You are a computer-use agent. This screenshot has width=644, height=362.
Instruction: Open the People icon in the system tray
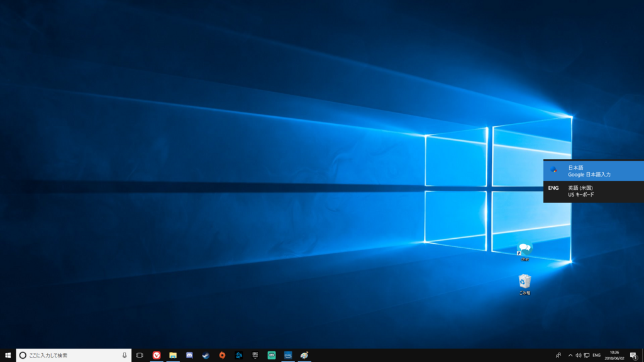click(x=558, y=355)
